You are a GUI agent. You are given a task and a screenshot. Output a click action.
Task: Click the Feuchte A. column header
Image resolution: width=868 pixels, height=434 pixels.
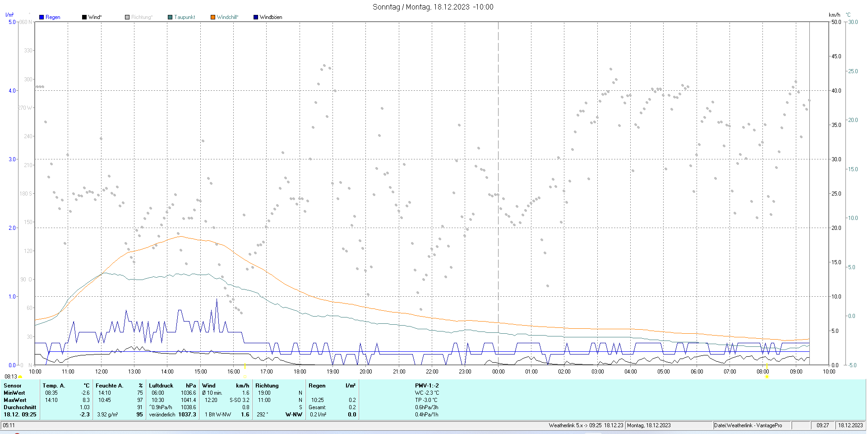[x=109, y=386]
